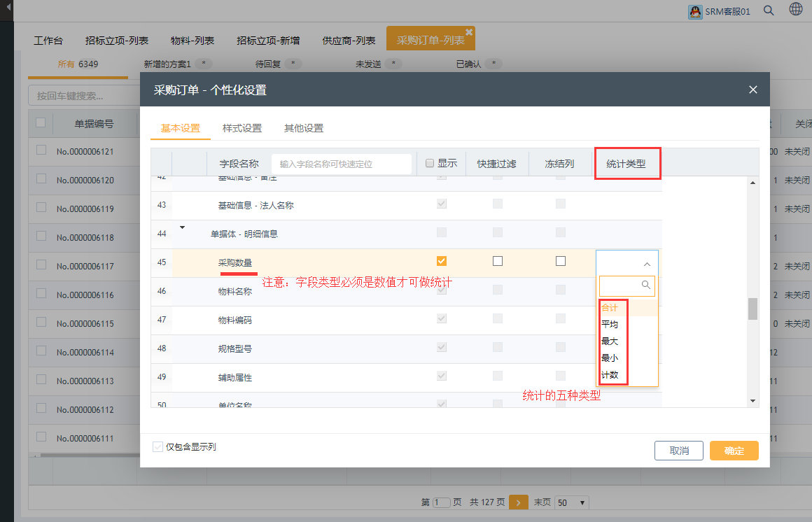Click the dialog vertical scrollbar thumb
812x522 pixels.
point(752,309)
